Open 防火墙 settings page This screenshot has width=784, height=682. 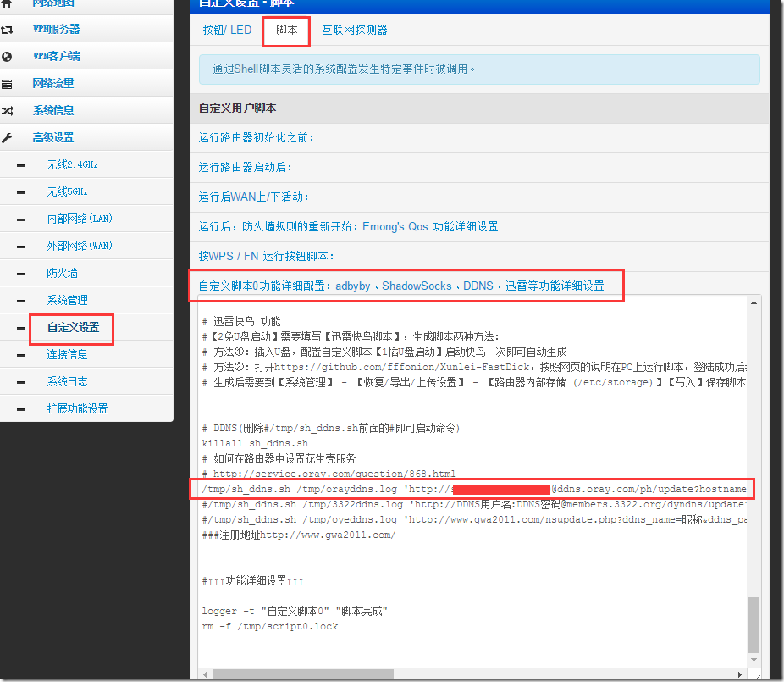[62, 273]
